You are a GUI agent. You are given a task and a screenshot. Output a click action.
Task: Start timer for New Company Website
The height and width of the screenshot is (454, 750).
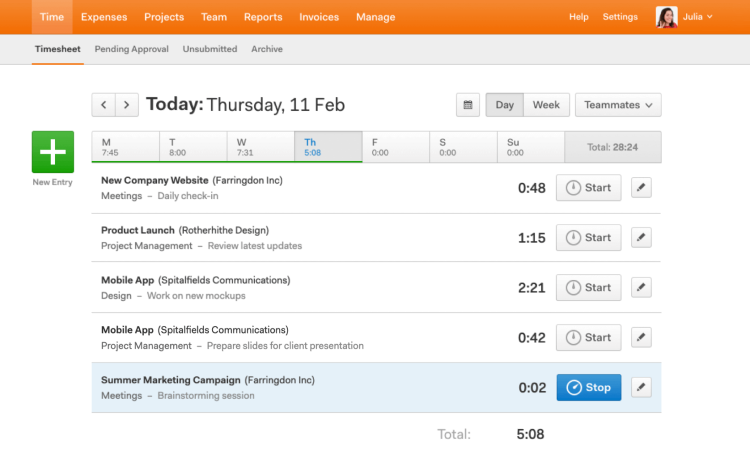[x=588, y=188]
